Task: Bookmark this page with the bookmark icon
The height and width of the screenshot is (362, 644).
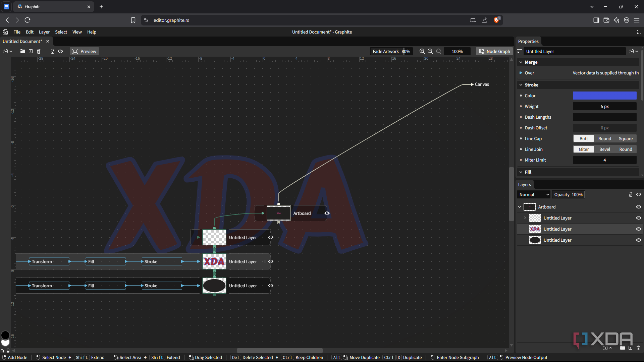Action: [133, 20]
